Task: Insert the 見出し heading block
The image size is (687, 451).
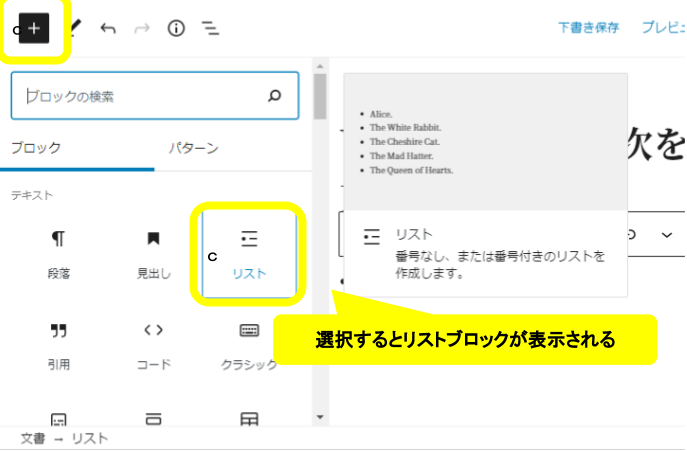Action: click(153, 254)
